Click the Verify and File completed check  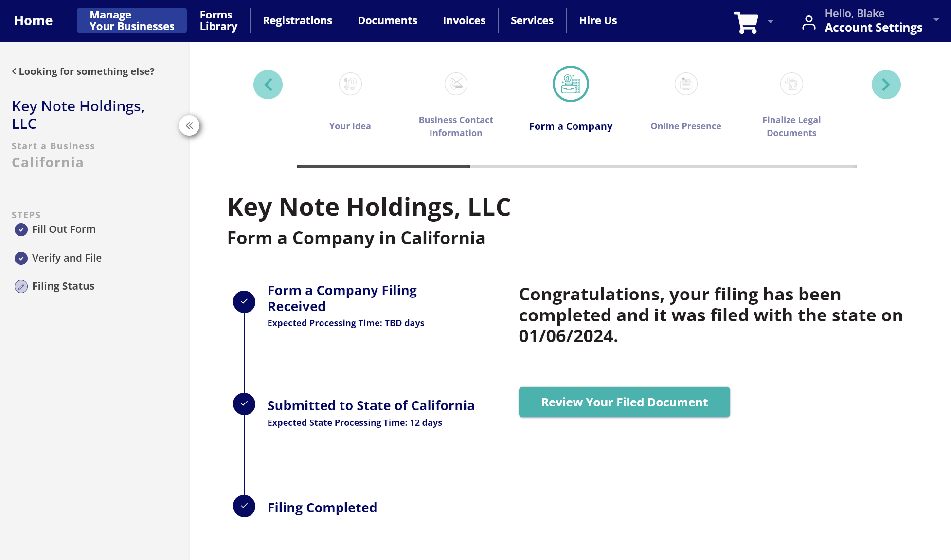coord(20,258)
